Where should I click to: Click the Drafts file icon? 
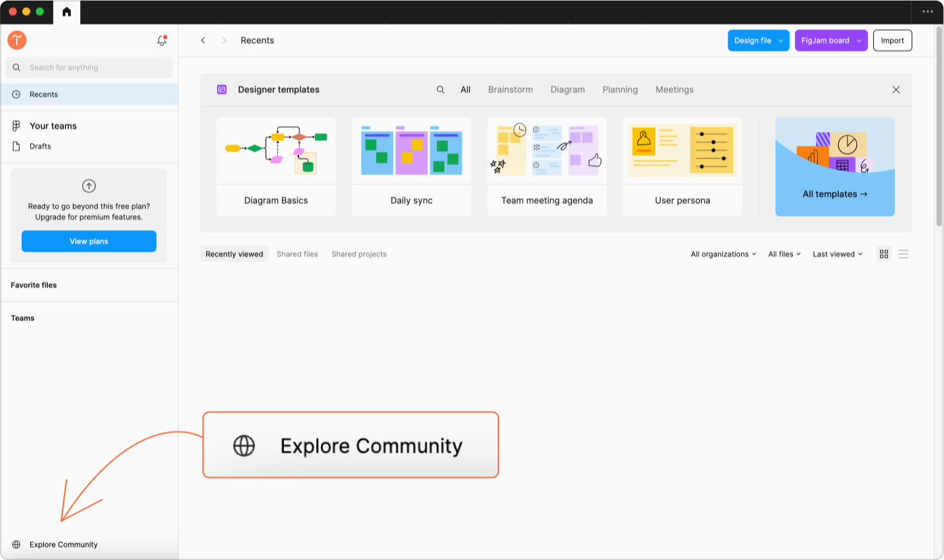[x=16, y=146]
